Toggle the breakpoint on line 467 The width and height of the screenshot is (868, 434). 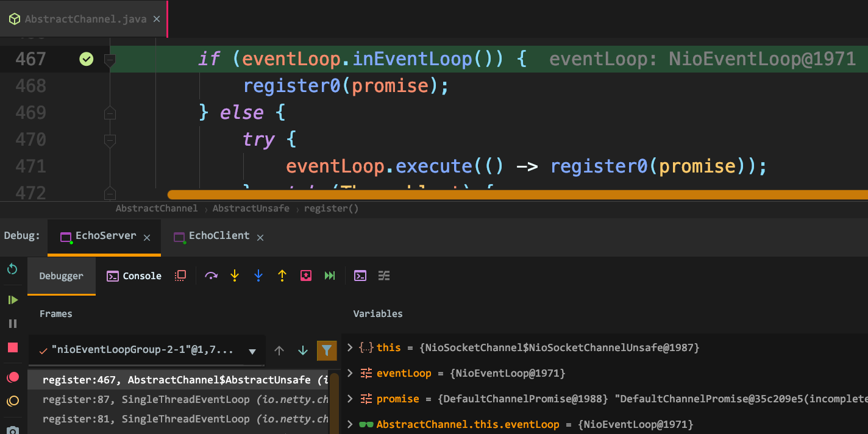(87, 59)
